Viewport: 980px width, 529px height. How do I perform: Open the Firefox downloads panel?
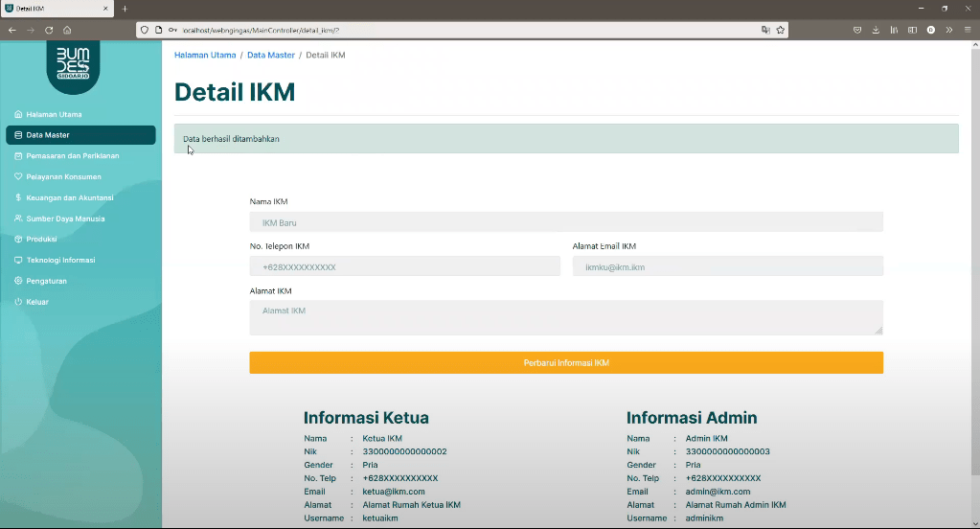[876, 30]
